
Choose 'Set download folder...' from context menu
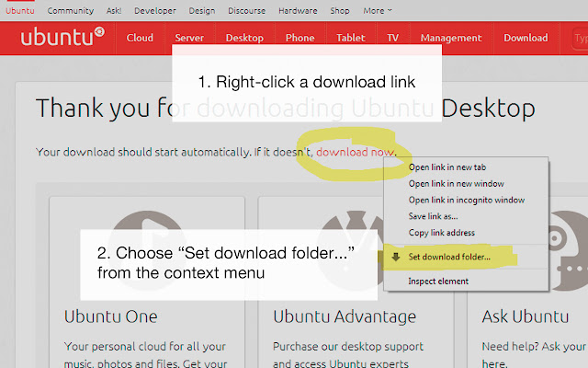[449, 257]
